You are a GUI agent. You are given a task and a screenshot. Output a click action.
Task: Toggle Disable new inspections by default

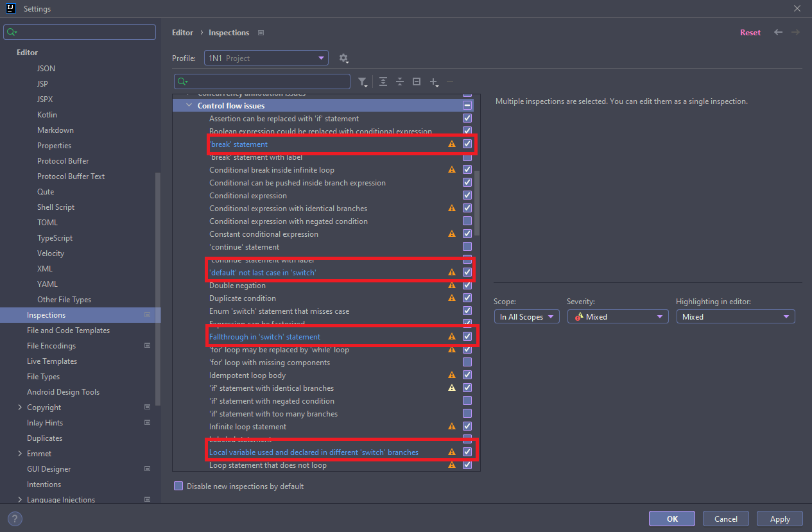click(x=178, y=486)
